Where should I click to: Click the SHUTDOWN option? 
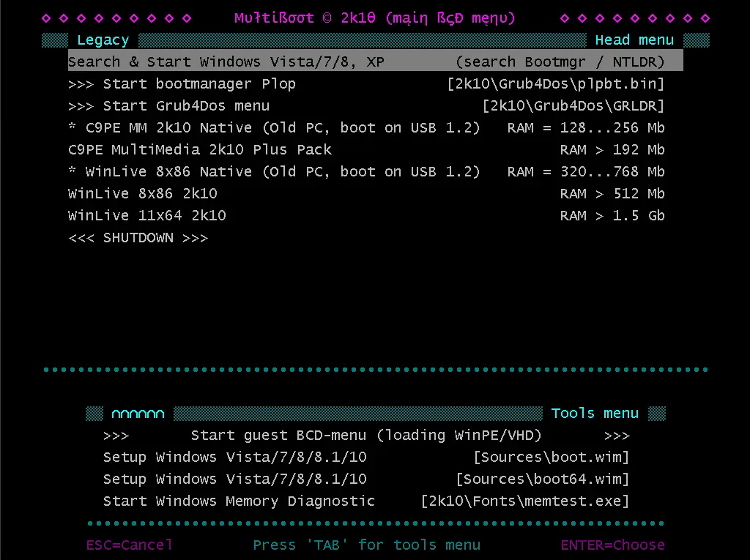[138, 238]
